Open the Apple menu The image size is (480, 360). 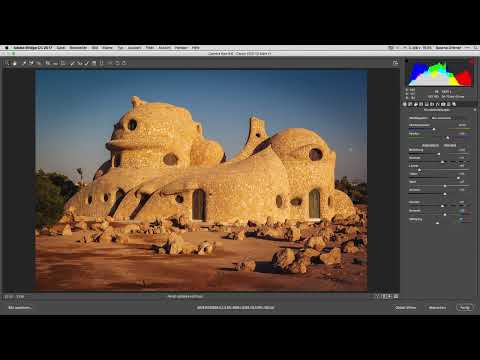tap(6, 48)
